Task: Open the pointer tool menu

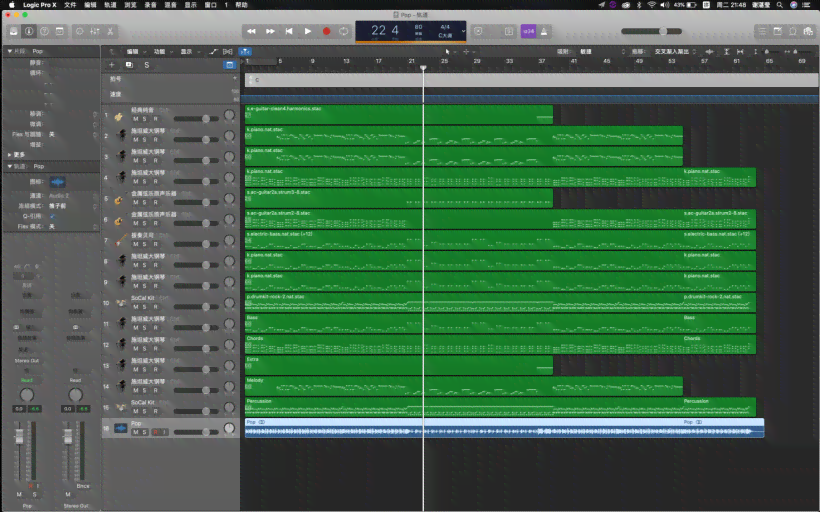Action: (x=449, y=52)
